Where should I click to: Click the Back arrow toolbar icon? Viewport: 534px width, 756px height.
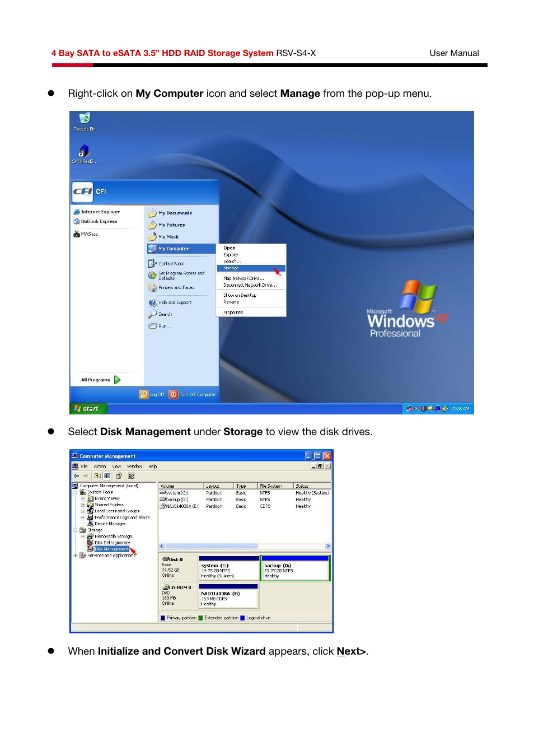(x=76, y=476)
